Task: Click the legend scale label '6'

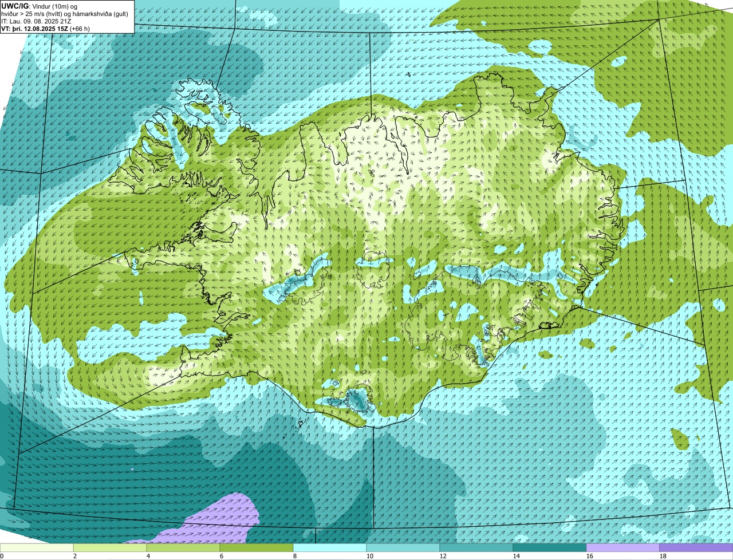Action: coord(222,556)
